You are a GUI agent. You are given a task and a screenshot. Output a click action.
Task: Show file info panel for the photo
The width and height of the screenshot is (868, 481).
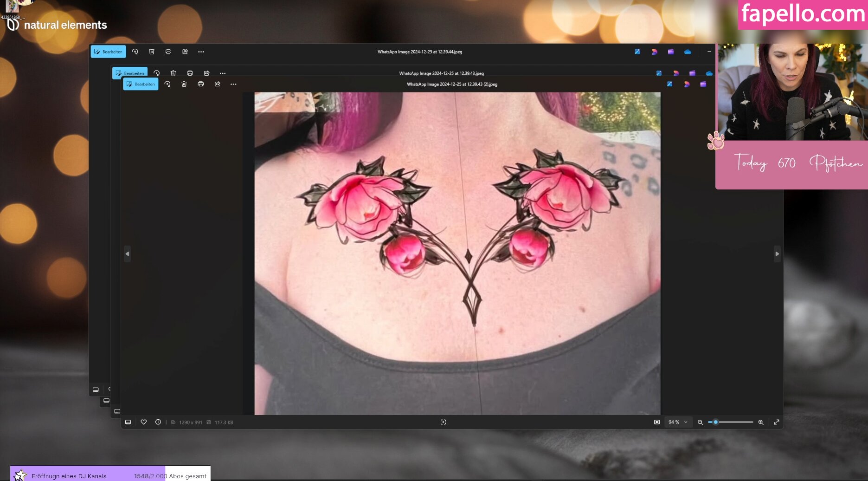[158, 422]
